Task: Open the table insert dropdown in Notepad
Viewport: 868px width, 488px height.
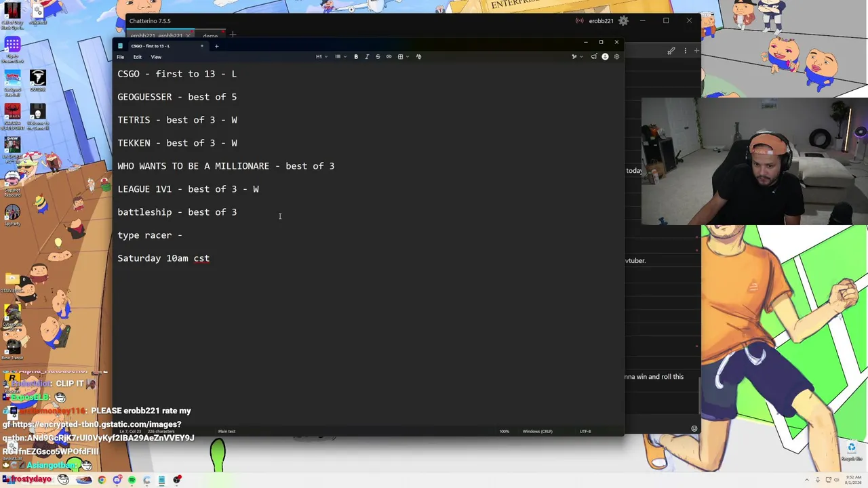Action: pyautogui.click(x=402, y=57)
